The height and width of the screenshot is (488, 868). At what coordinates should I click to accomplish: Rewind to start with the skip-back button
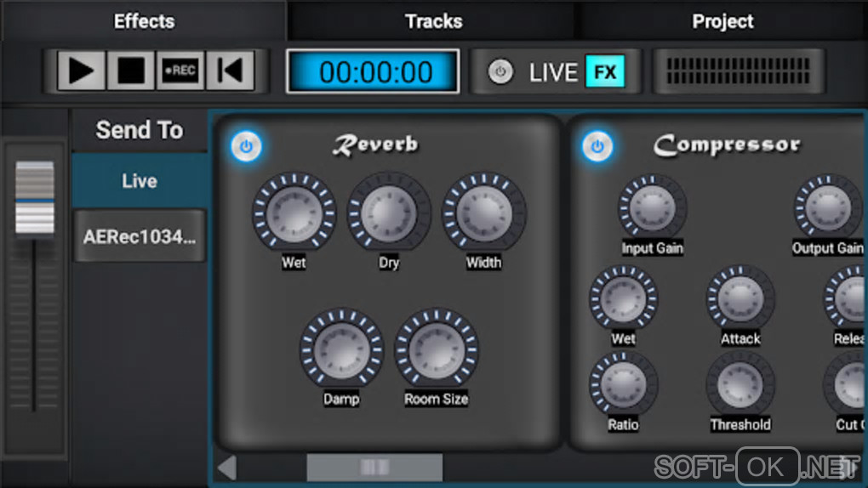click(x=230, y=71)
